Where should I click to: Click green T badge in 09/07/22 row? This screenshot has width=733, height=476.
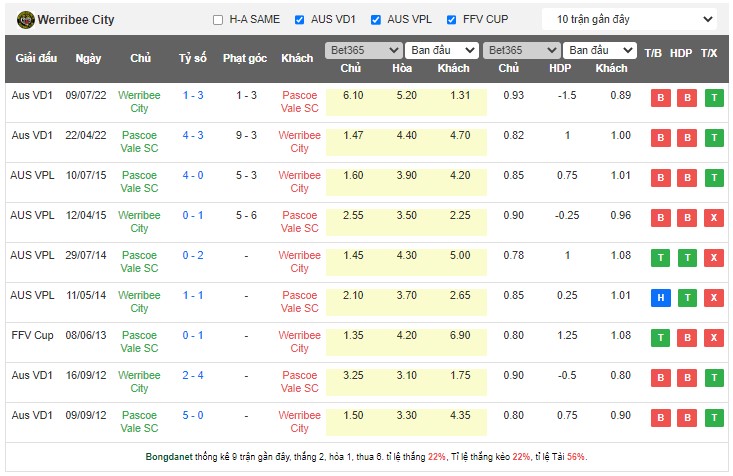(713, 98)
